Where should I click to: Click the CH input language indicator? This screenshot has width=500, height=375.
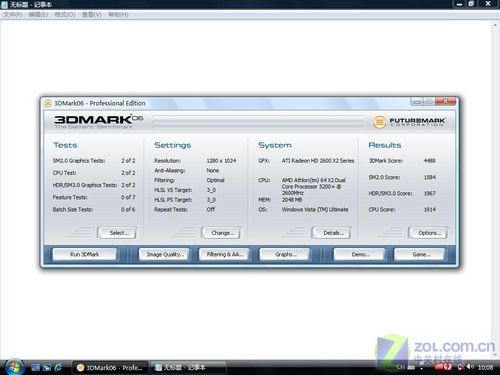[400, 367]
